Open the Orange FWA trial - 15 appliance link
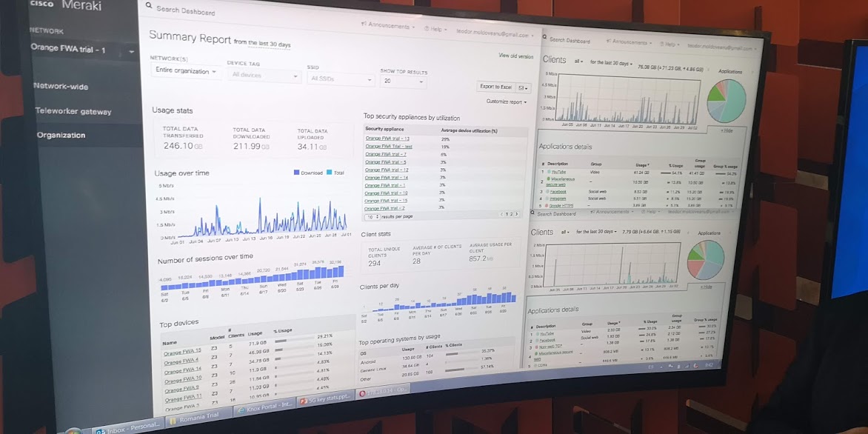Screen dimensions: 868x434 tap(387, 200)
